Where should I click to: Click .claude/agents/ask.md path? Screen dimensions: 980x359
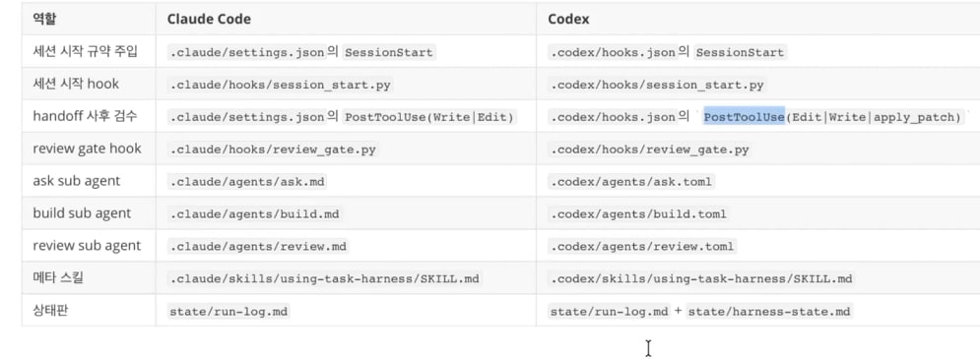click(247, 182)
